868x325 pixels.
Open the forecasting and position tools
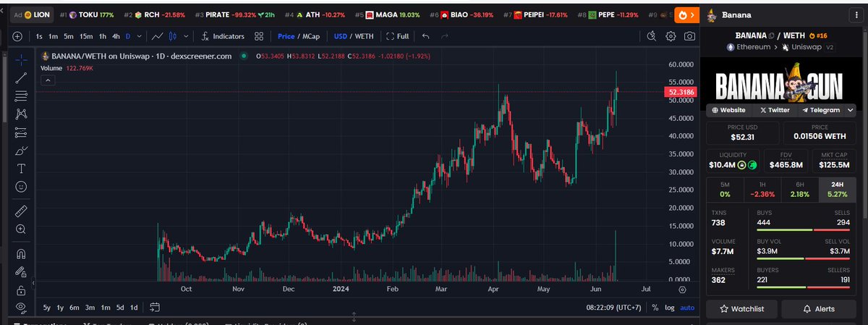click(21, 132)
